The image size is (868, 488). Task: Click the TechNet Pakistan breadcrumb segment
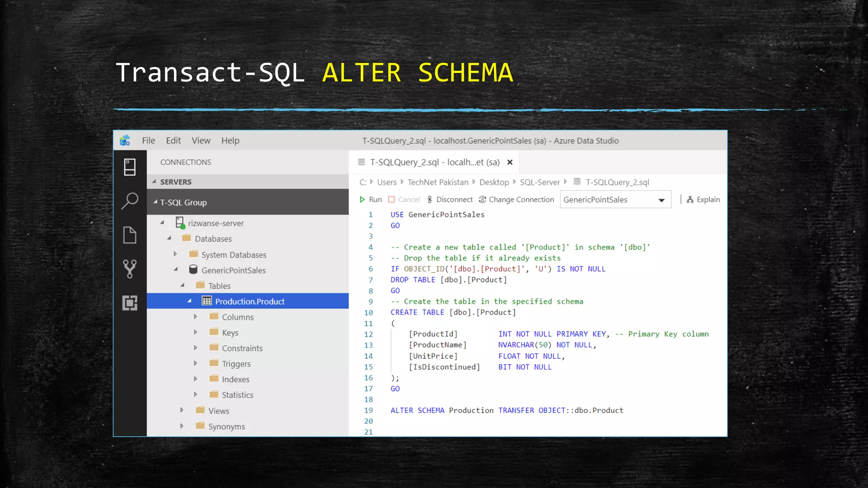pos(438,182)
